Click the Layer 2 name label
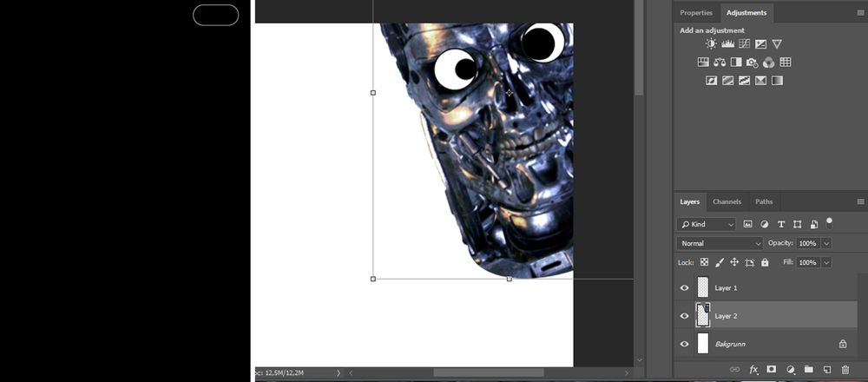 pos(726,316)
